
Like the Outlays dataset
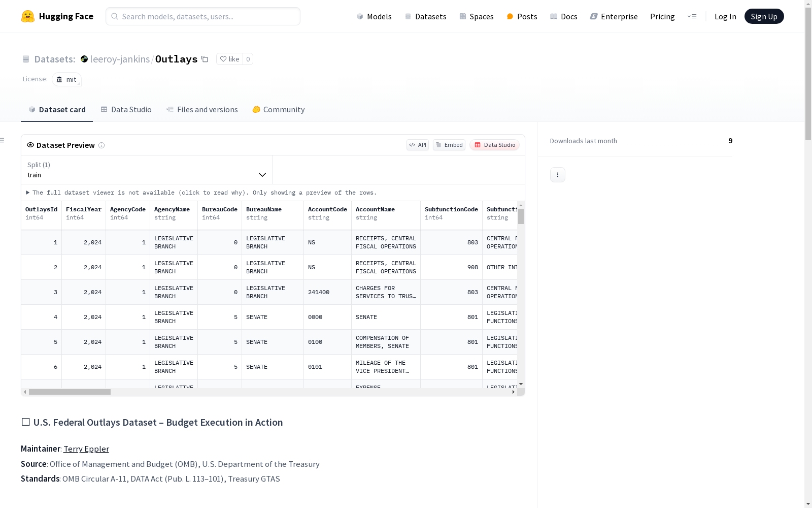coord(229,59)
